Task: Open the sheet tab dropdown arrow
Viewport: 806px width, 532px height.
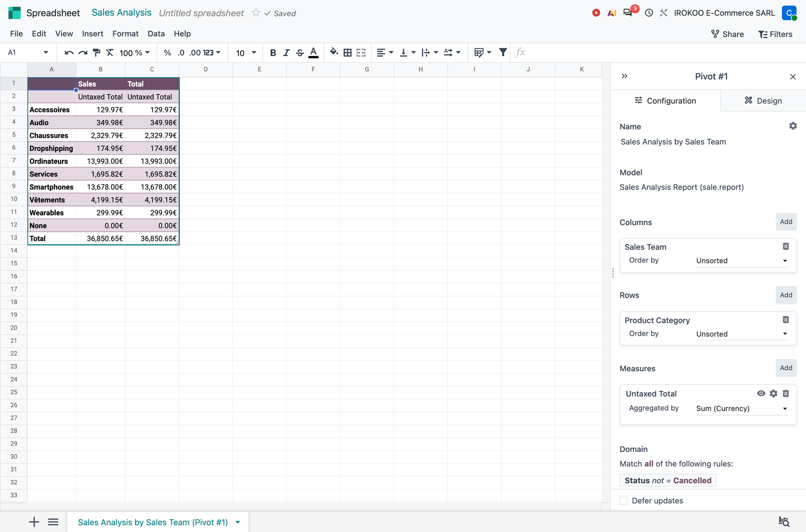Action: pyautogui.click(x=238, y=522)
